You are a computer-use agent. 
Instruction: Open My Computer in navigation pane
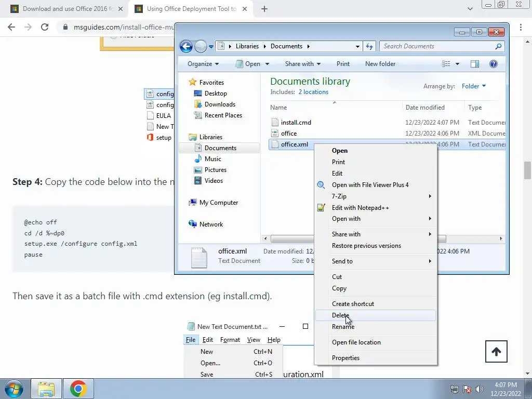tap(219, 203)
